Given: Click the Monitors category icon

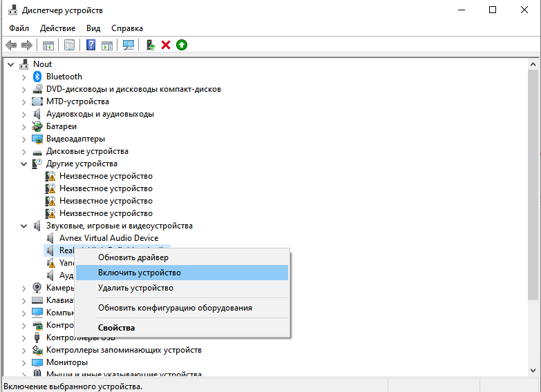Looking at the screenshot, I should [x=37, y=362].
